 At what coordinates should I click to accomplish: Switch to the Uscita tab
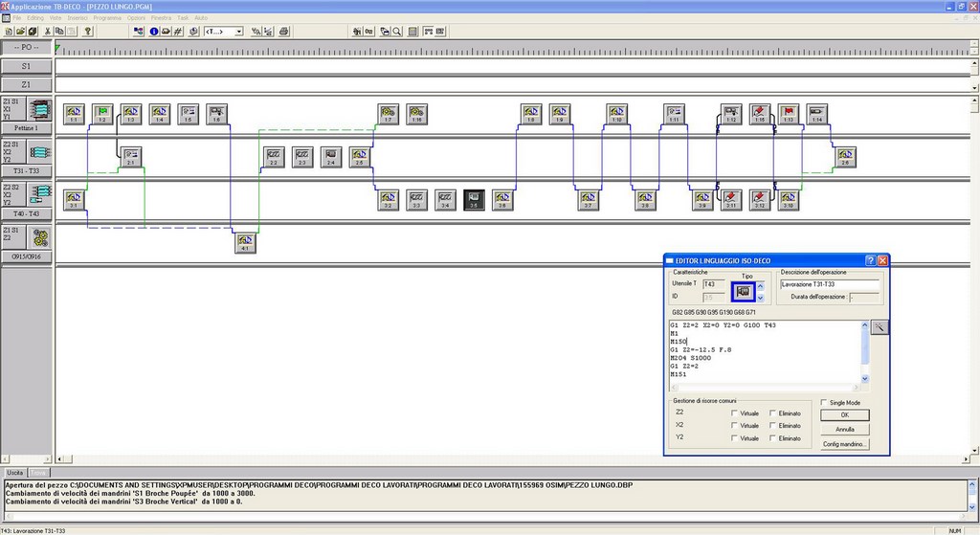14,473
